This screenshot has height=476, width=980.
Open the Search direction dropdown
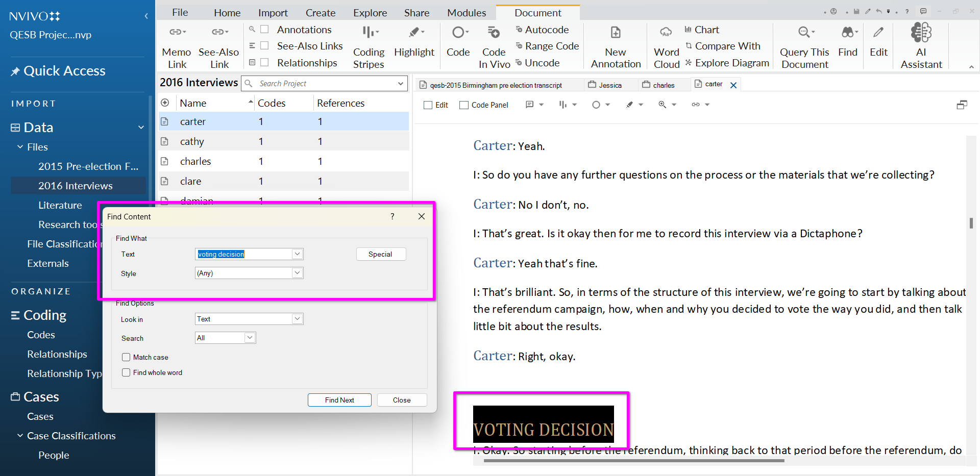click(x=250, y=338)
